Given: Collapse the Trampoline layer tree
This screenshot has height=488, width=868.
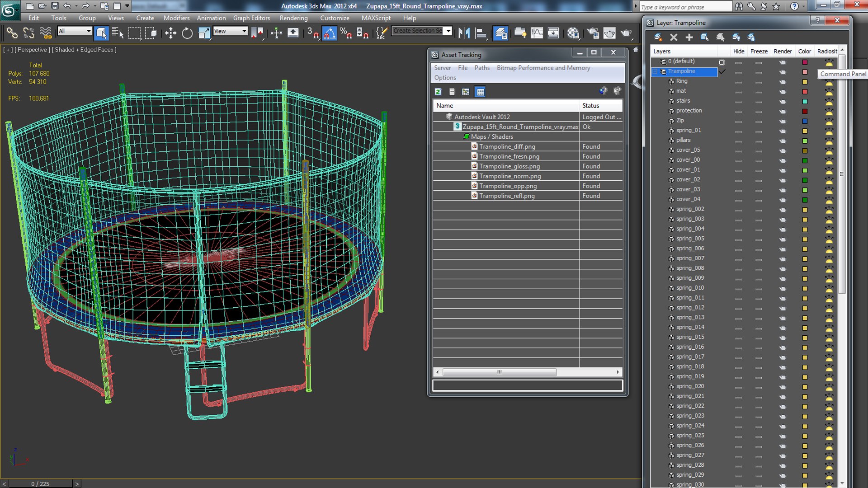Looking at the screenshot, I should (x=655, y=72).
